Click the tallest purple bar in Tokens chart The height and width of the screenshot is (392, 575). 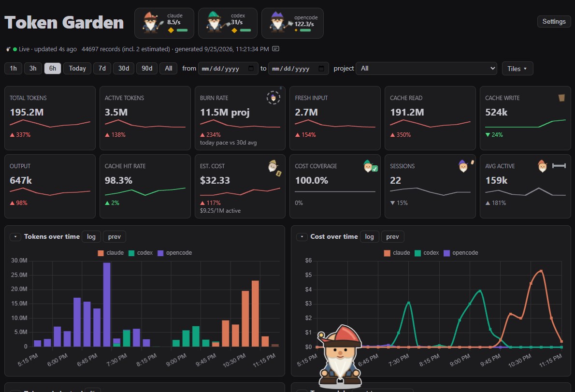tap(107, 305)
